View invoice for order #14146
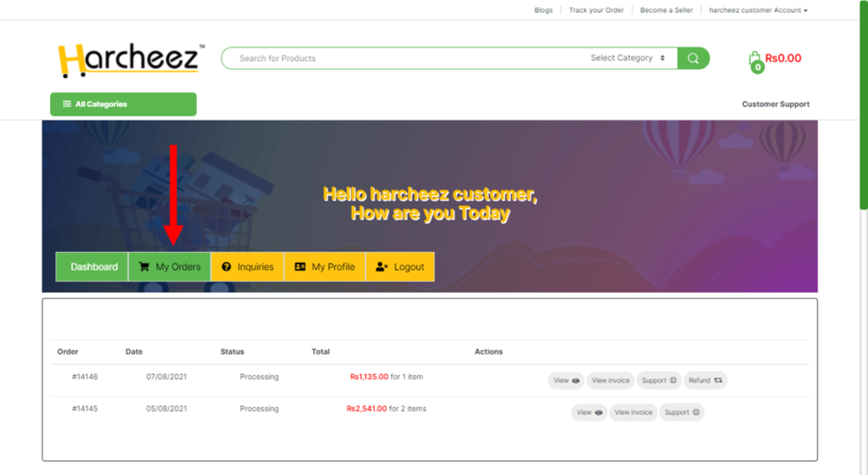Viewport: 868px width, 475px height. point(610,380)
